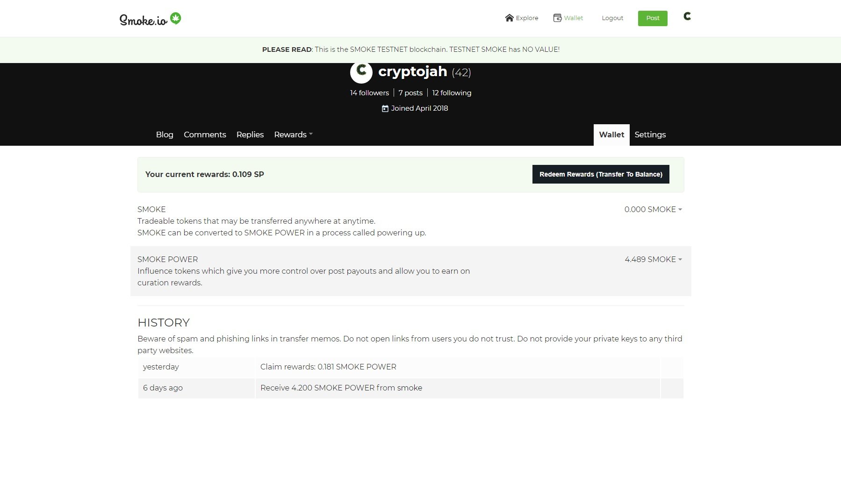Open the Blog tab
841x504 pixels.
point(165,135)
